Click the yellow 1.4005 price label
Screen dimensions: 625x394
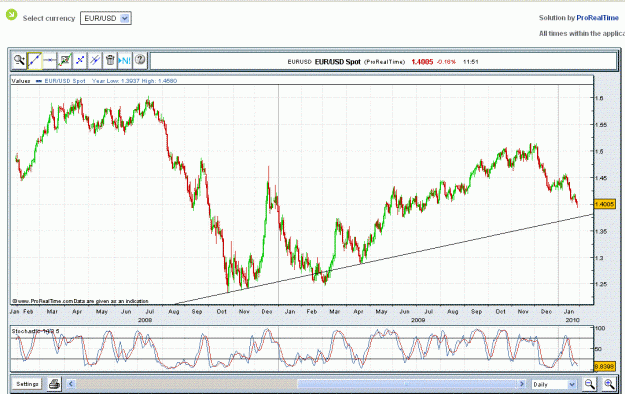tap(604, 204)
